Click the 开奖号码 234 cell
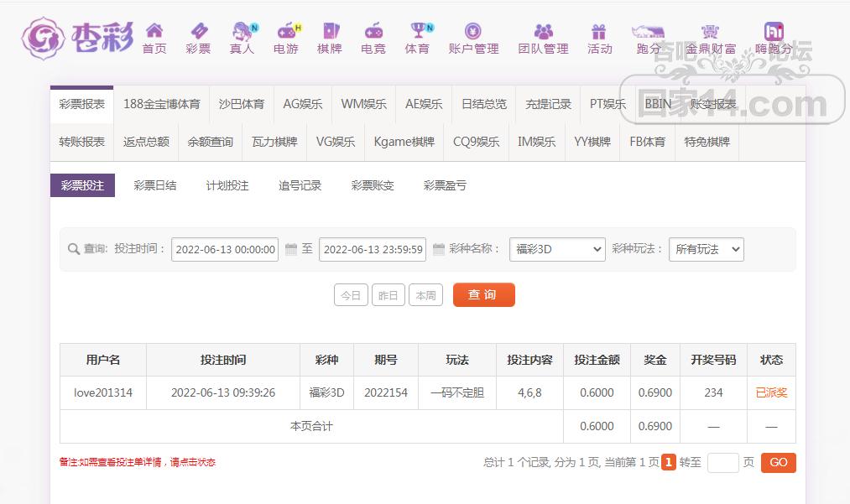Screen dimensions: 850x504 coord(713,393)
